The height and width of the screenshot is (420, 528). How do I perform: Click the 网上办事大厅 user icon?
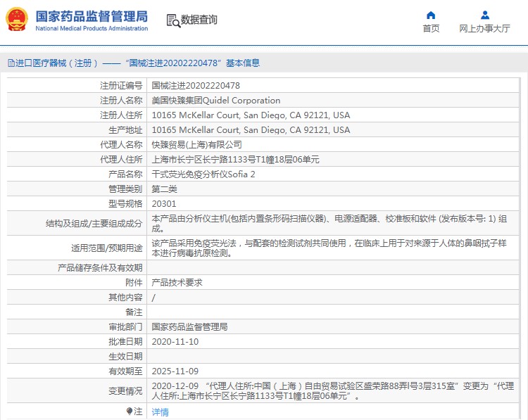coord(485,15)
